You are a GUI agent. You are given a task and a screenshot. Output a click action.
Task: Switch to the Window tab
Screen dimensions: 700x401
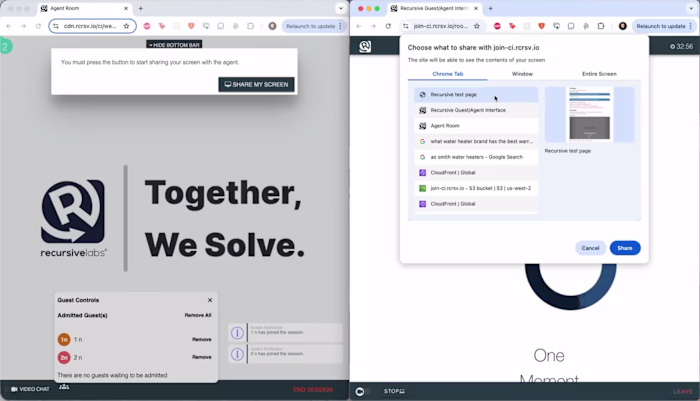[522, 74]
